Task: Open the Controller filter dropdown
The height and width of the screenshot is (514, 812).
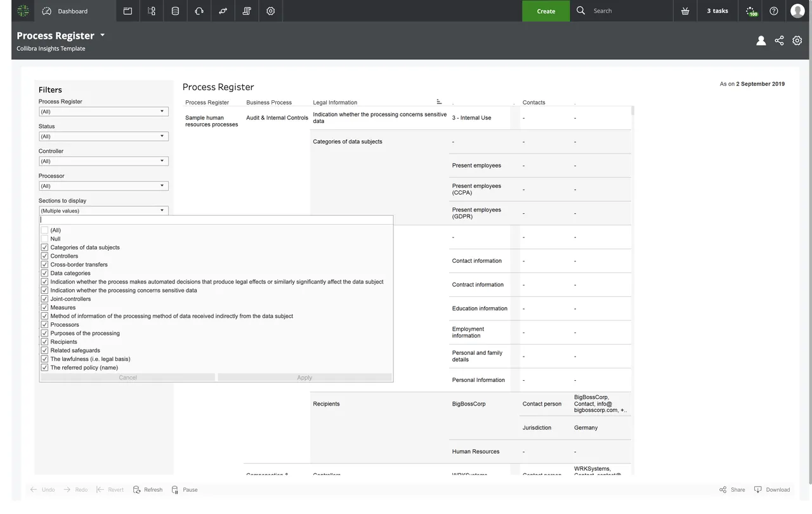Action: click(x=103, y=161)
